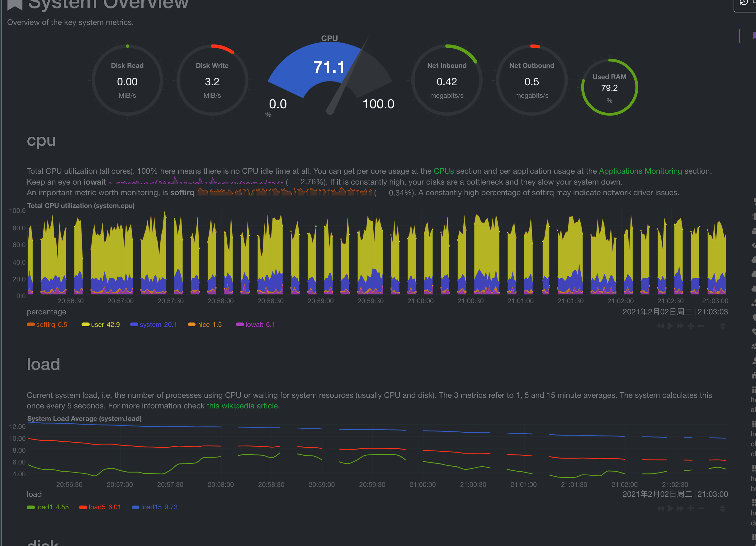Click the vertical resize icon under the load chart
Screen dimensions: 756x546
pyautogui.click(x=723, y=508)
